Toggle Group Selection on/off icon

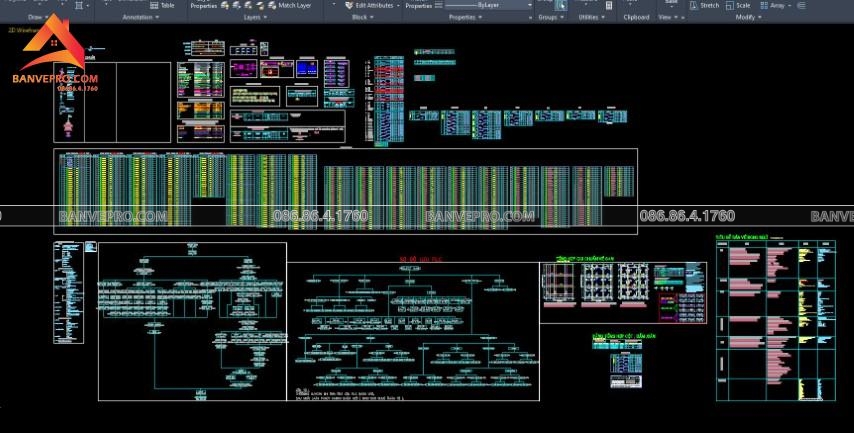(561, 5)
